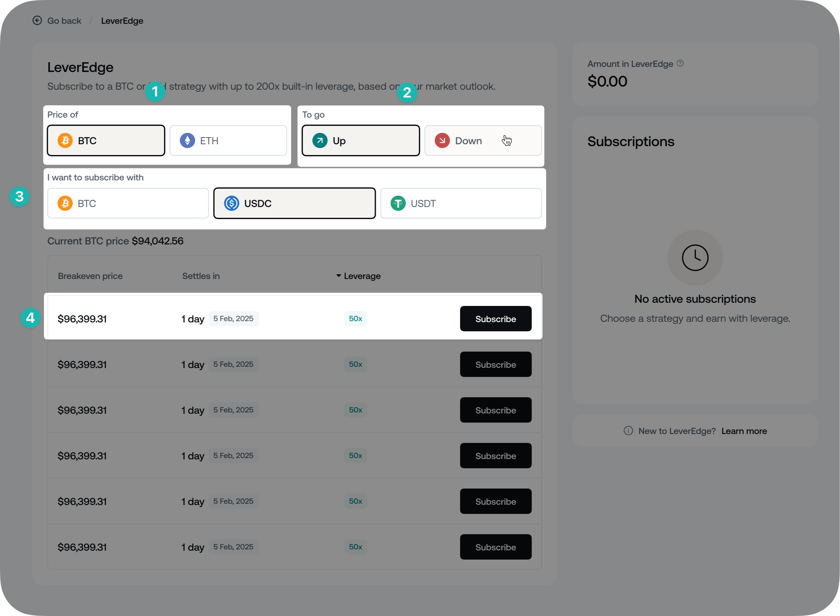Viewport: 840px width, 616px height.
Task: Click the Go back link text
Action: tap(64, 21)
